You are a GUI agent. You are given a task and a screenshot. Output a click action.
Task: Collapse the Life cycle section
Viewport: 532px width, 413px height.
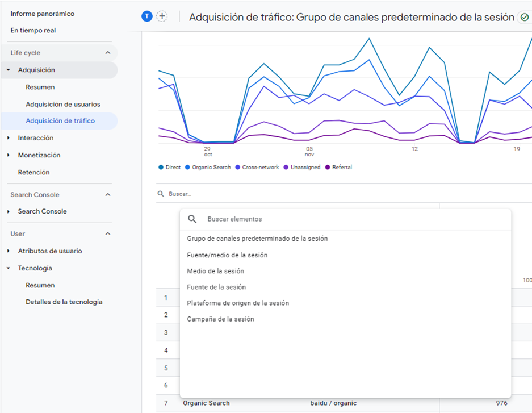pos(108,53)
